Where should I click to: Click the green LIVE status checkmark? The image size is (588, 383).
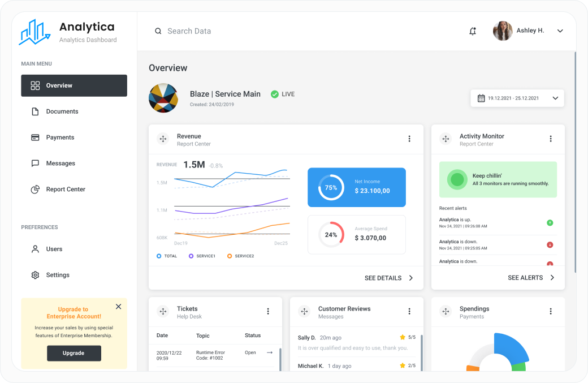pos(275,94)
